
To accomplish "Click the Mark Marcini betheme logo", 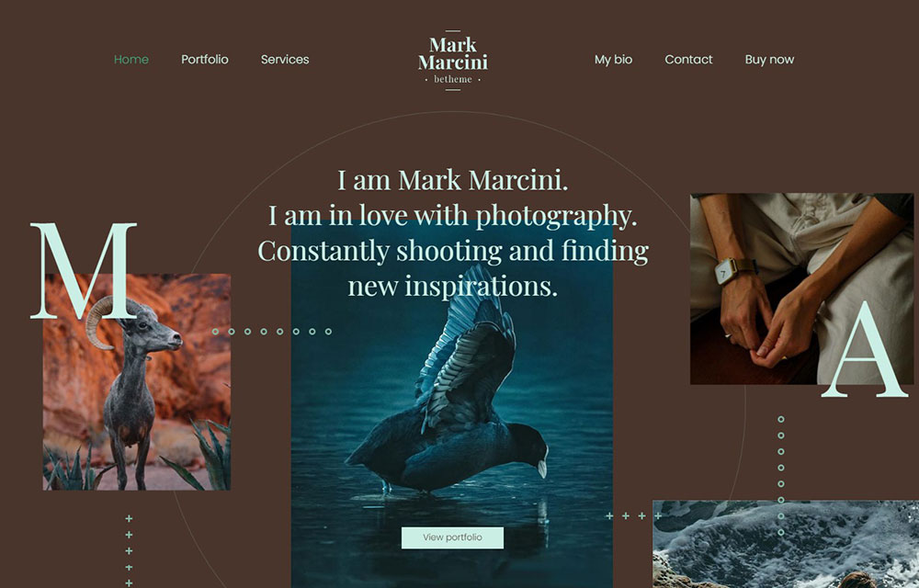I will 452,61.
